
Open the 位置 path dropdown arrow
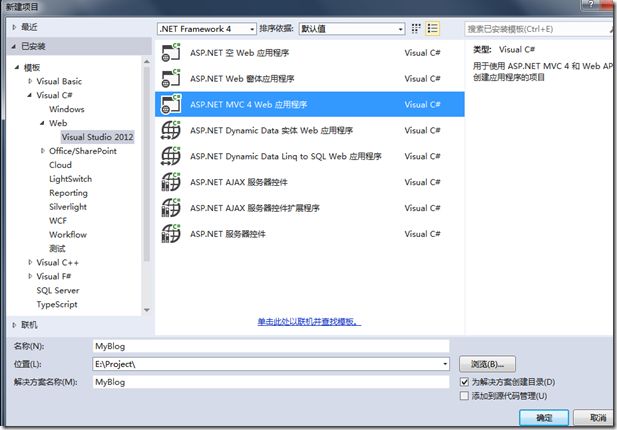445,364
